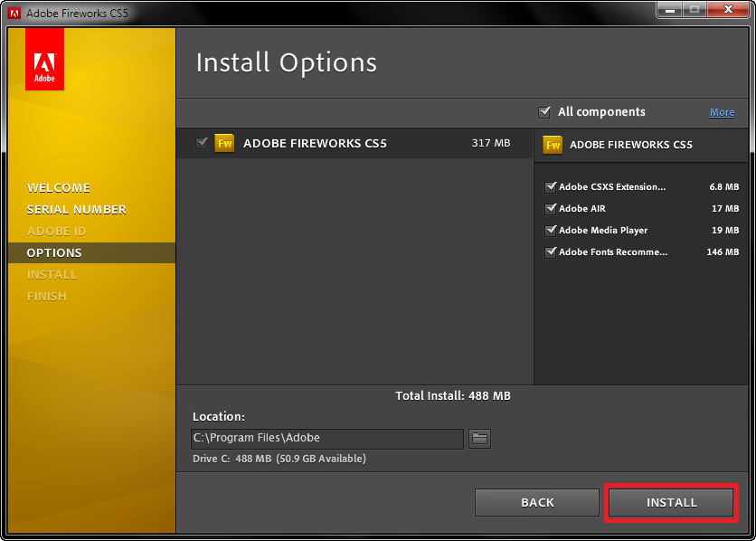Select the WELCOME step in sidebar
This screenshot has height=541, width=756.
(x=59, y=187)
